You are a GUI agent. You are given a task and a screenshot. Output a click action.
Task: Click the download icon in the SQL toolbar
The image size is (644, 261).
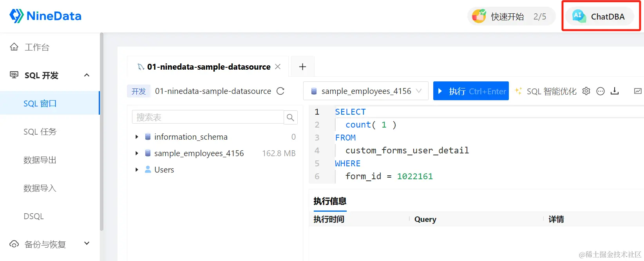(x=615, y=91)
